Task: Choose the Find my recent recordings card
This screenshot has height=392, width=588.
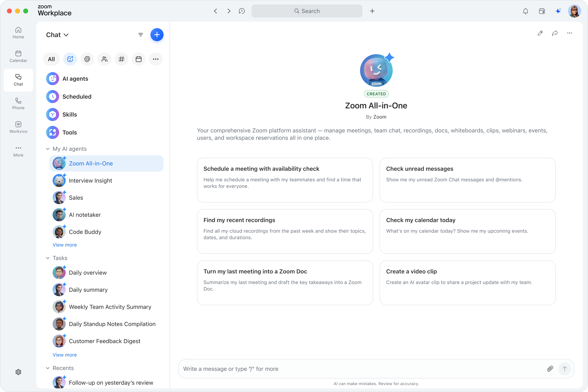Action: 285,231
